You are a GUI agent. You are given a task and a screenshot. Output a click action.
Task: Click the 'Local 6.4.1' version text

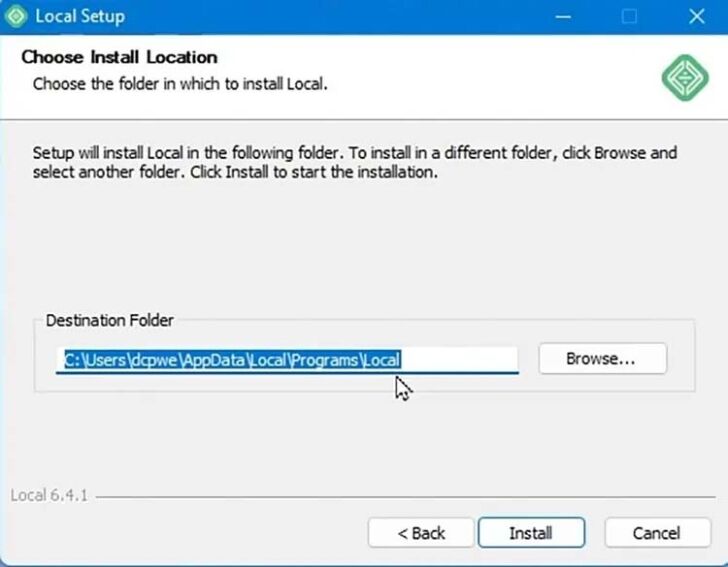[x=49, y=495]
